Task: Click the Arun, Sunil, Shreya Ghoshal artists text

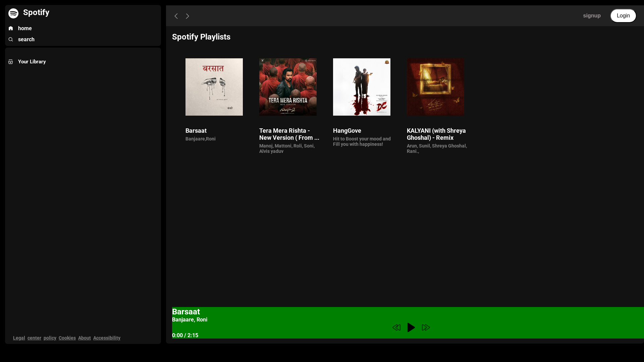Action: click(x=437, y=148)
